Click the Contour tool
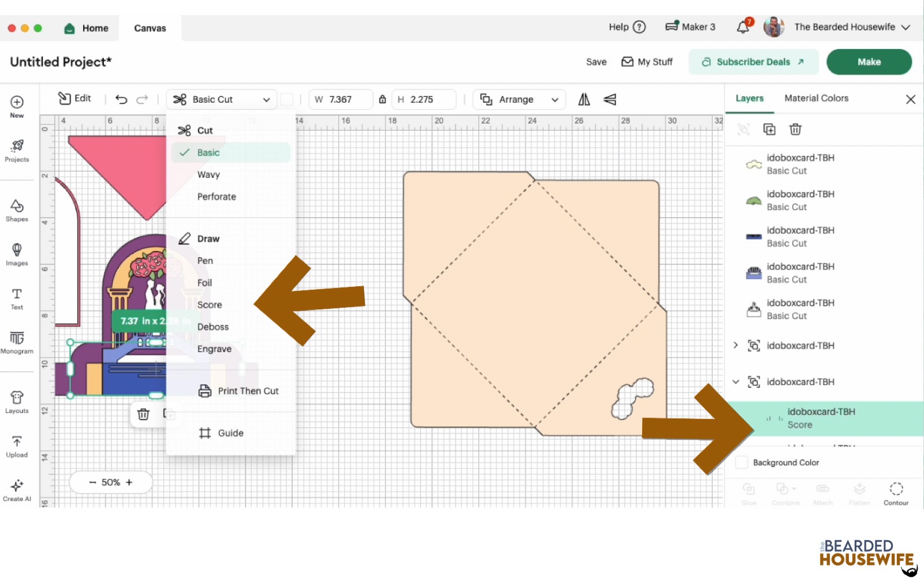This screenshot has width=924, height=587. pos(896,493)
